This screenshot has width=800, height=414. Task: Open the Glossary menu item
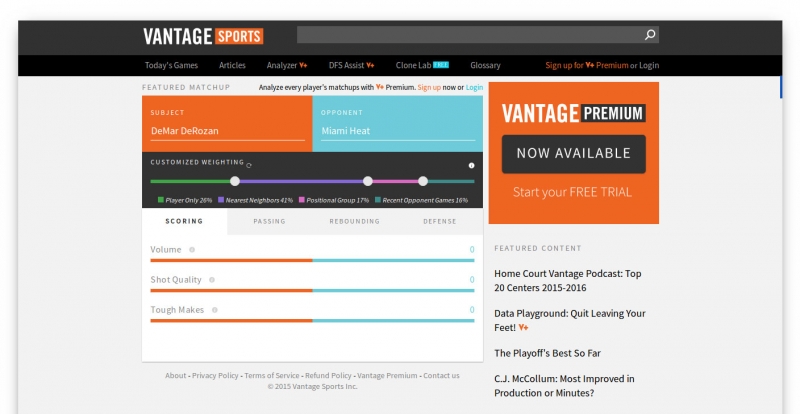pos(485,65)
